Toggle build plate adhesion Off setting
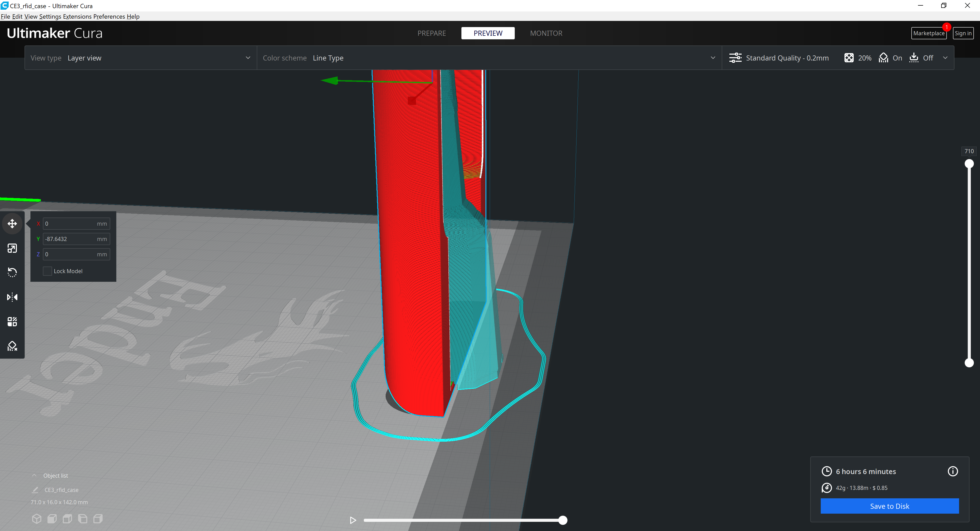Viewport: 980px width, 531px height. (921, 57)
